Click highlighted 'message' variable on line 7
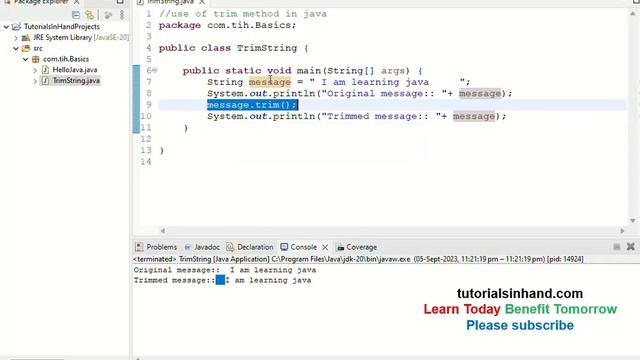 (270, 82)
